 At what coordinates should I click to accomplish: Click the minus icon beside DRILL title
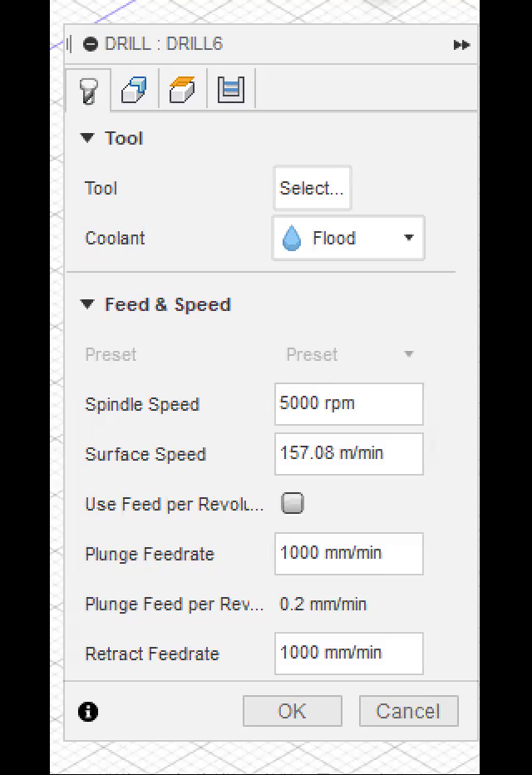pyautogui.click(x=91, y=44)
